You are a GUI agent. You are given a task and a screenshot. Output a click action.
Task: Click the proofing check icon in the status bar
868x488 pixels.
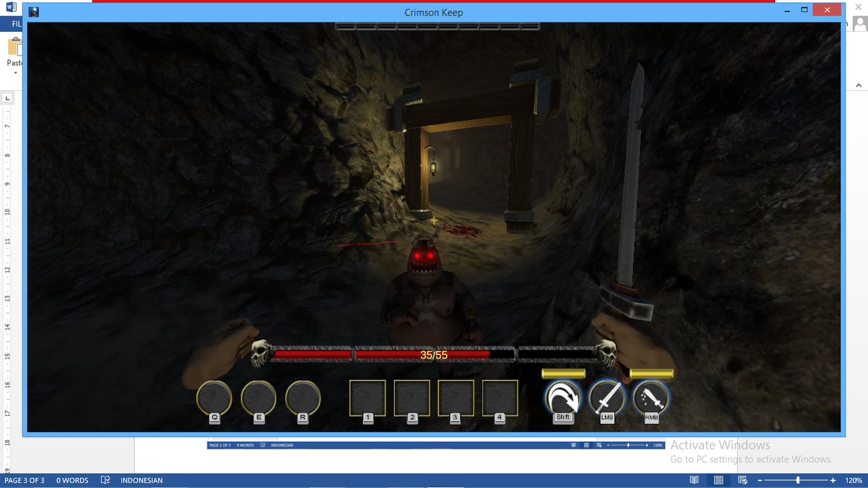point(105,481)
